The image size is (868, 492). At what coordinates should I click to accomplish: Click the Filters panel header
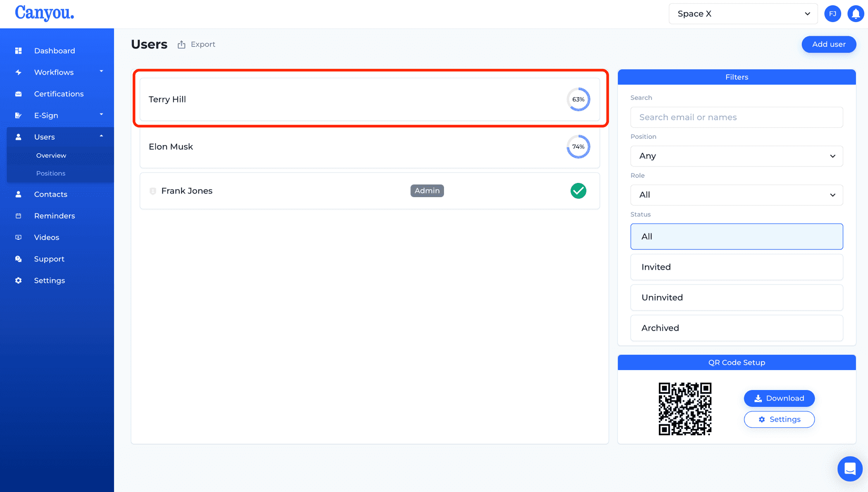coord(737,77)
